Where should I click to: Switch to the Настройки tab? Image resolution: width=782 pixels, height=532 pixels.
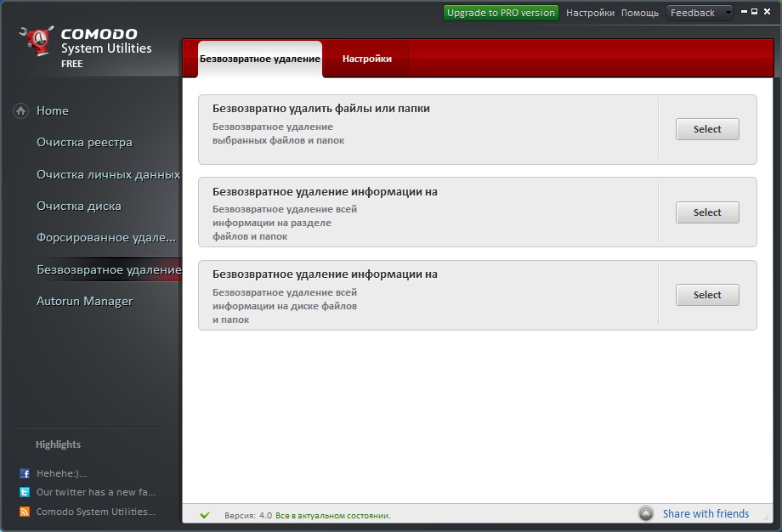pos(367,59)
